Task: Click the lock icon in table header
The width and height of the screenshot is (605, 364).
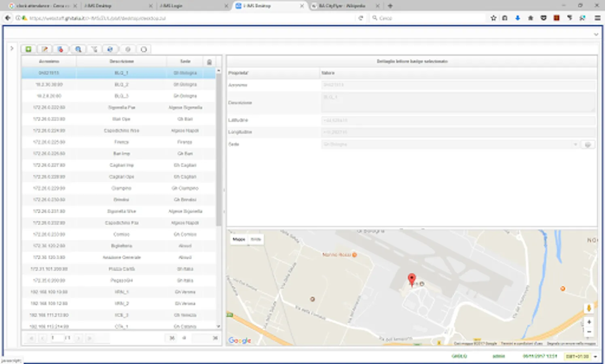Action: tap(209, 62)
